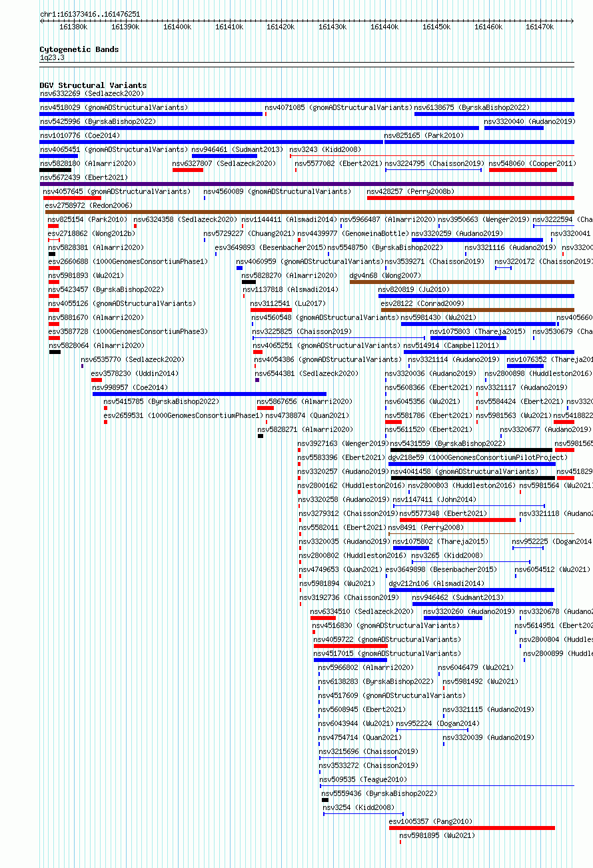
Task: Click the nsv6332269 (Sedlazeck2020) variant label
Action: (x=91, y=93)
